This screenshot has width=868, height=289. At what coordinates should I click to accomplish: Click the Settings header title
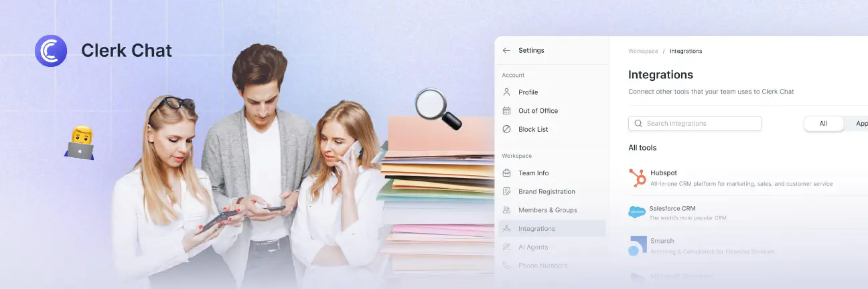(531, 50)
